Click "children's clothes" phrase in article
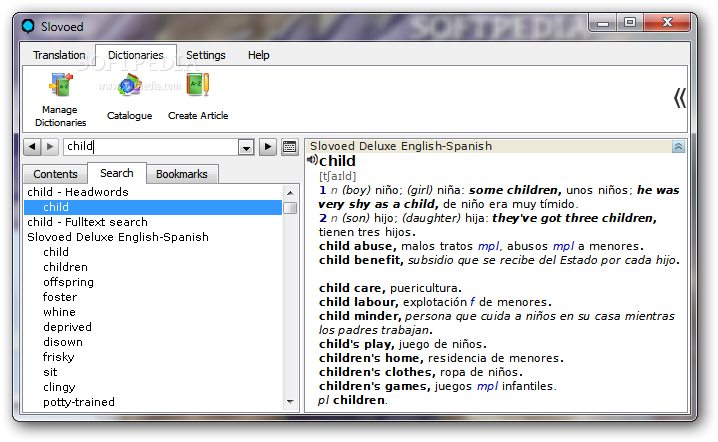This screenshot has width=718, height=442. pos(376,372)
